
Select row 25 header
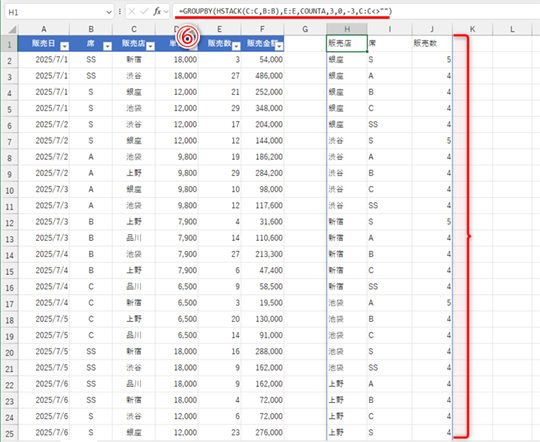10,433
